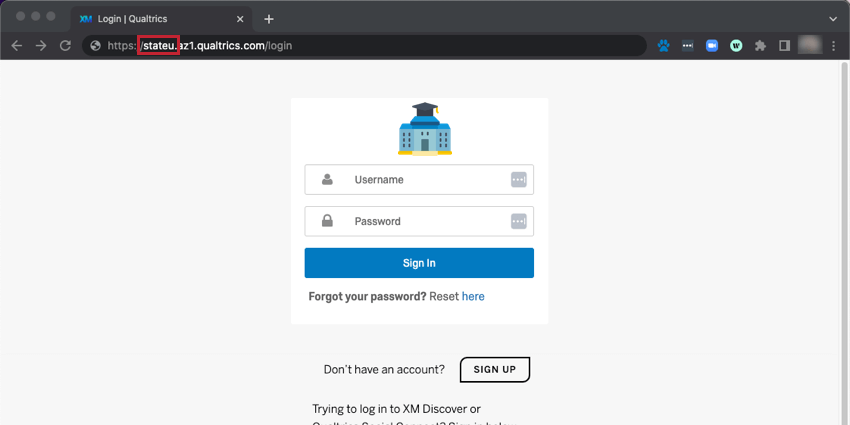Open the blue paw extension
Viewport: 850px width, 425px height.
tap(664, 46)
